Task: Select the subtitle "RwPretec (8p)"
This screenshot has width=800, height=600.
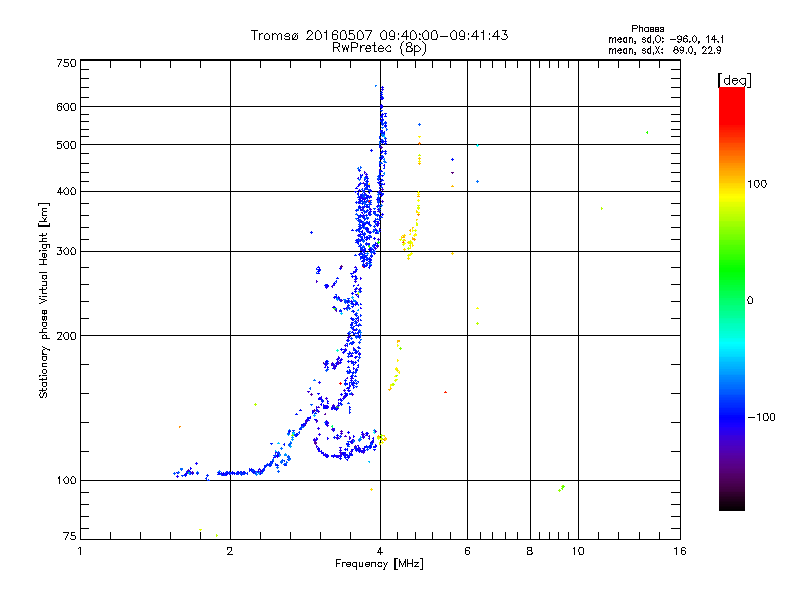Action: [379, 48]
